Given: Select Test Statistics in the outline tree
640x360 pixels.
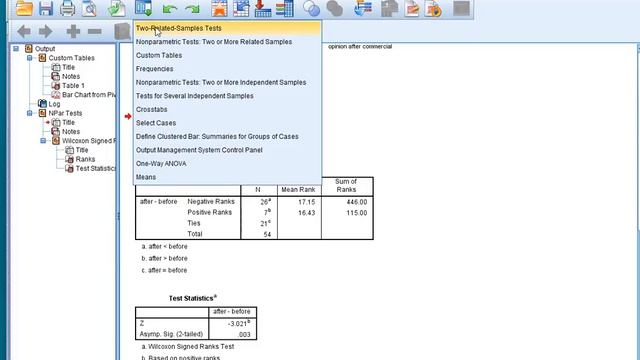Looking at the screenshot, I should pyautogui.click(x=96, y=168).
